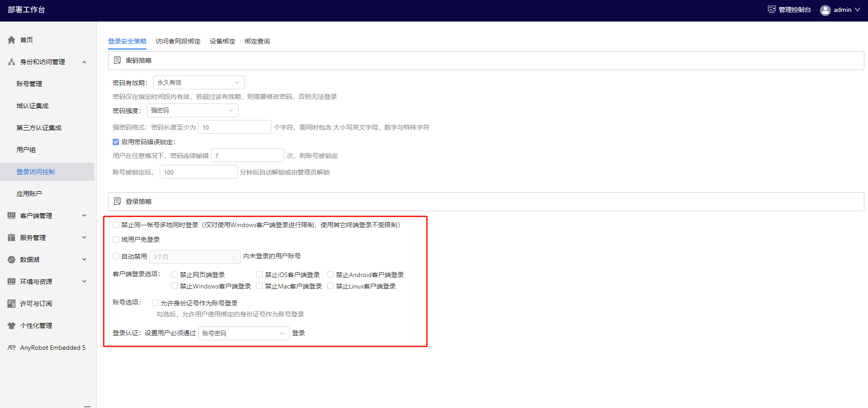Click the admin user avatar icon
This screenshot has height=408, width=868.
(x=825, y=10)
